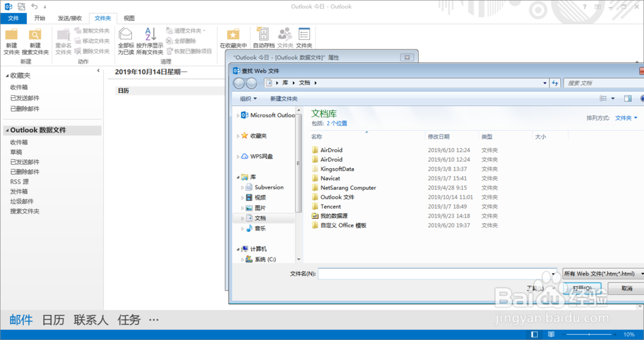Click the Undo arrow in the quick access toolbar
Screen dimensions: 644x340
point(35,6)
